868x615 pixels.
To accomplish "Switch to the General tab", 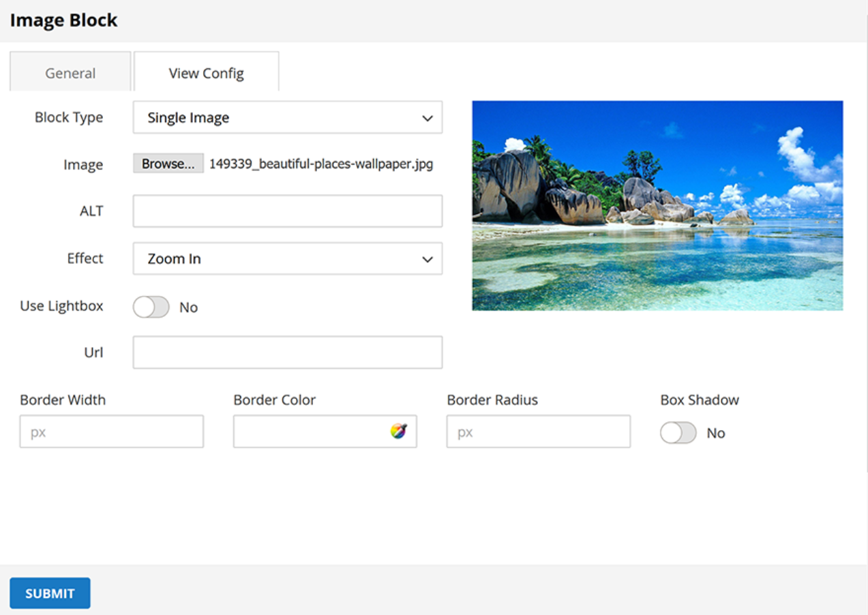I will (x=70, y=73).
